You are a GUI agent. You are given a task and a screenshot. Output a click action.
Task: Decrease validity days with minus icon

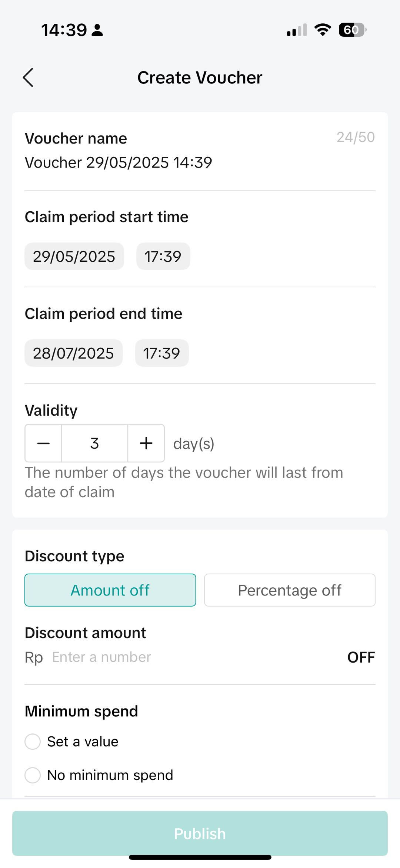pyautogui.click(x=43, y=443)
